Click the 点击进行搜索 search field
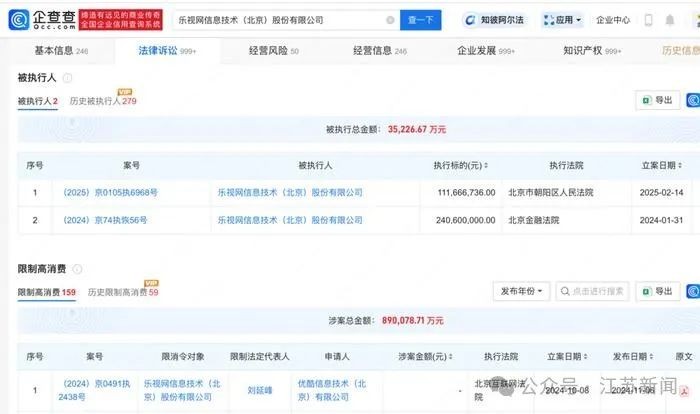 (592, 291)
